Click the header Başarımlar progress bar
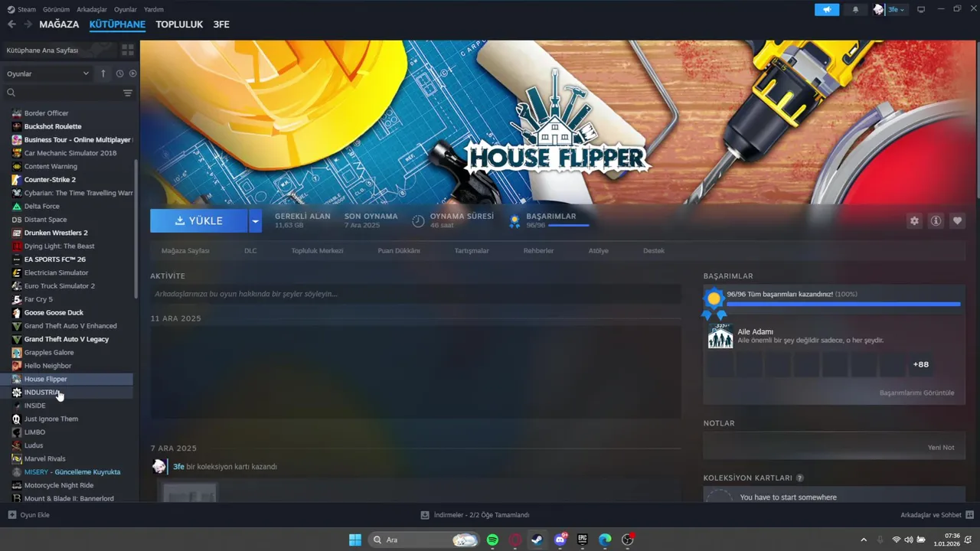This screenshot has height=551, width=980. click(569, 226)
